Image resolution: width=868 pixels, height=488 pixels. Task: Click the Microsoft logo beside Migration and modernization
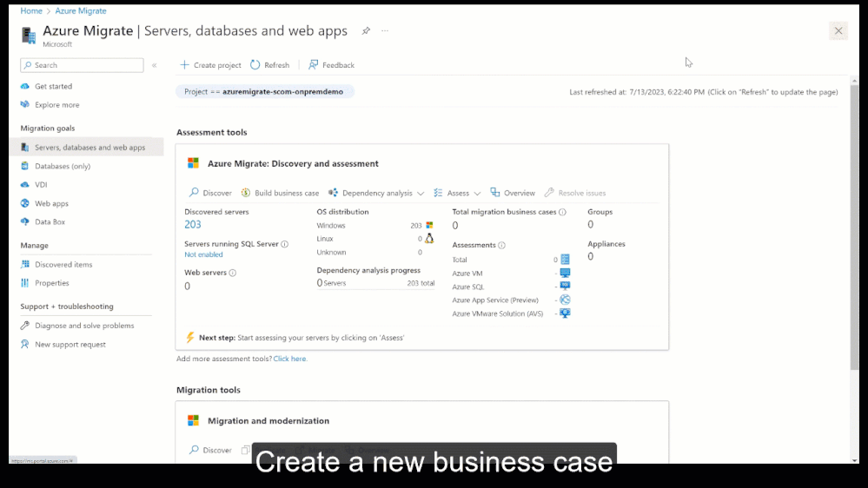point(193,420)
